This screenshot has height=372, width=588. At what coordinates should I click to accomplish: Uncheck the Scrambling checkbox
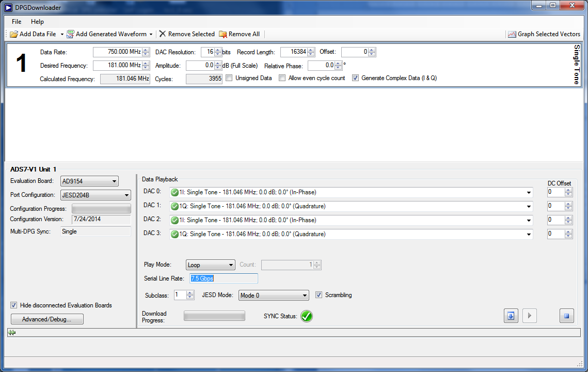tap(319, 295)
